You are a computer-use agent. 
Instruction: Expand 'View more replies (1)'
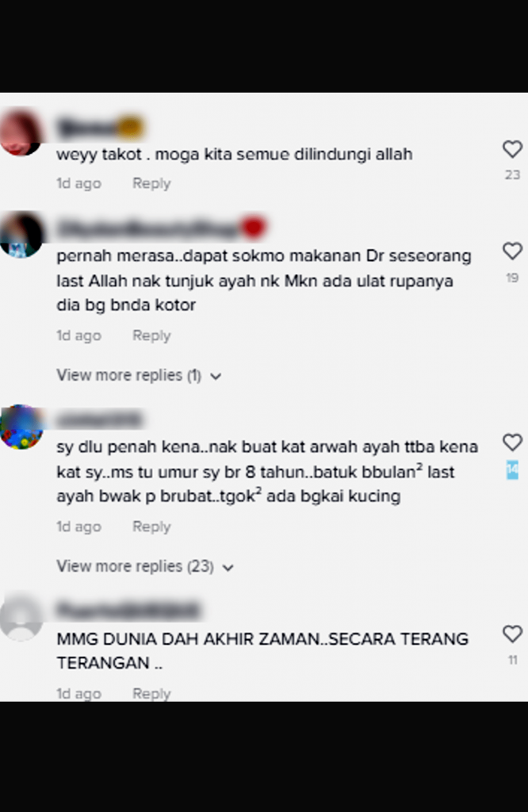(139, 375)
